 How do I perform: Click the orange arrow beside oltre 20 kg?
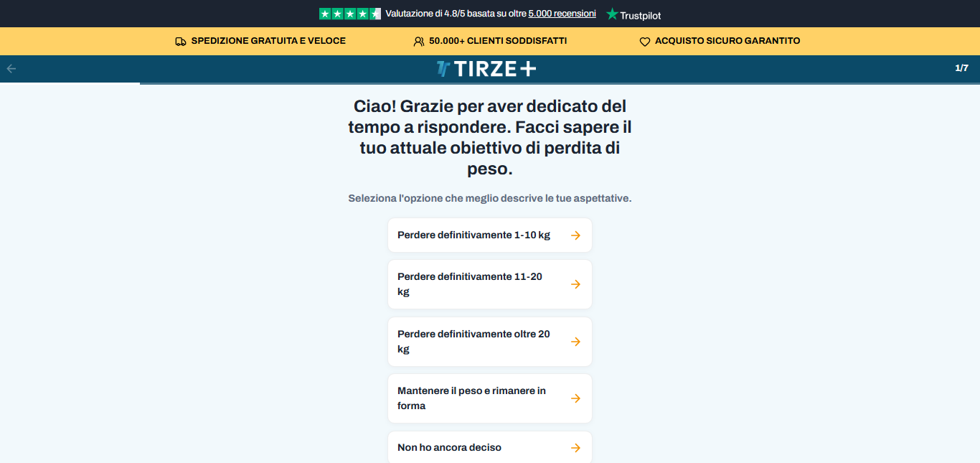tap(575, 342)
